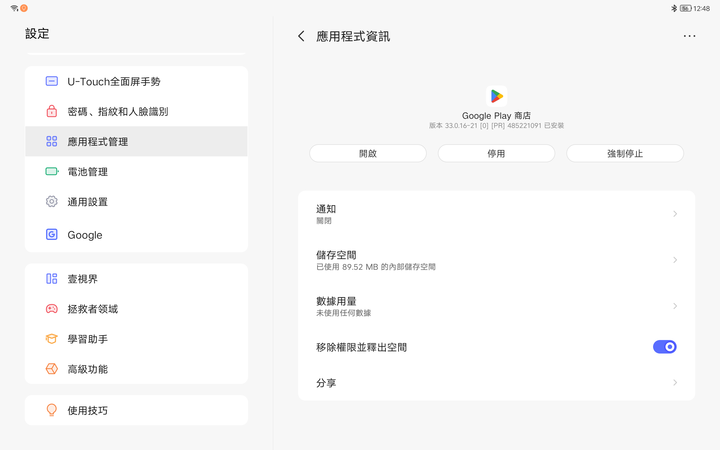Open 密碼、指紋和人臉識別 settings
The image size is (720, 450).
point(136,111)
